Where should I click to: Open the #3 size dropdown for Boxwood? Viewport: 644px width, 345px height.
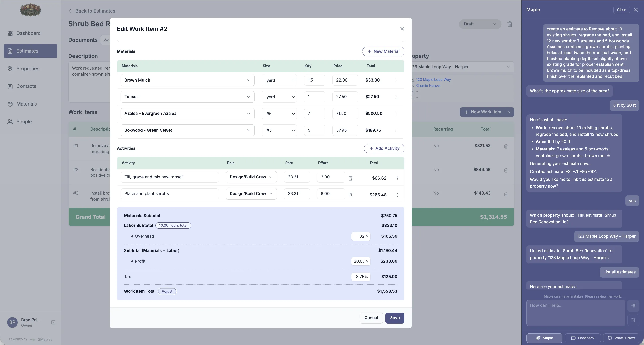pyautogui.click(x=279, y=130)
